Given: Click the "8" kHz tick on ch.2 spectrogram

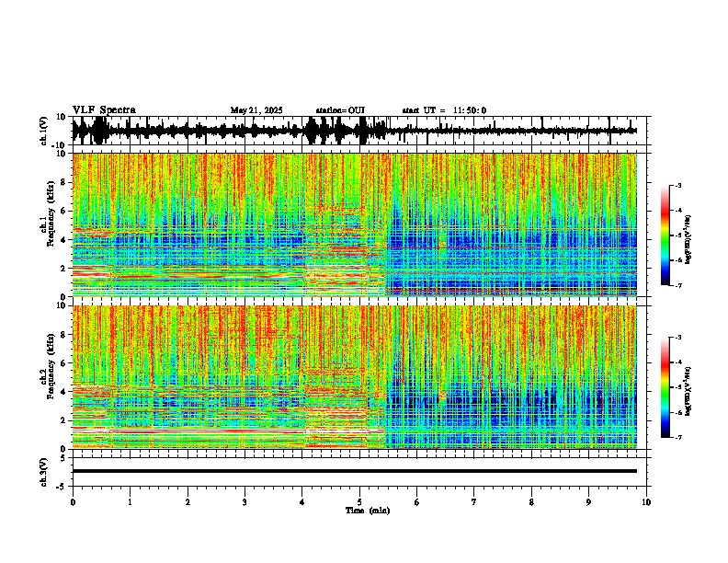Looking at the screenshot, I should tap(64, 335).
